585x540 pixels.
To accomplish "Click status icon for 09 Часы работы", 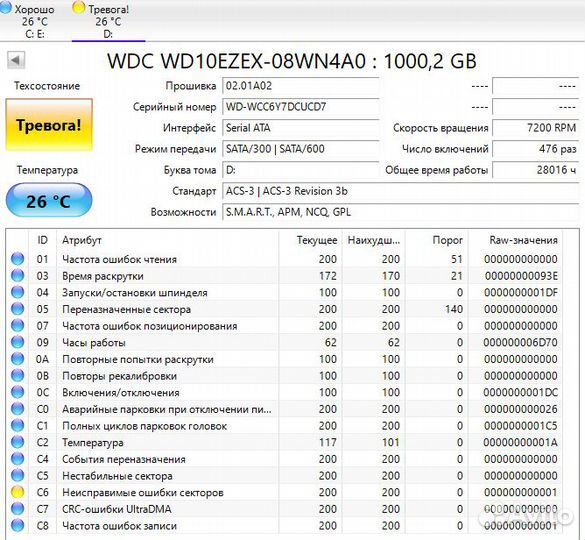I will (x=18, y=342).
